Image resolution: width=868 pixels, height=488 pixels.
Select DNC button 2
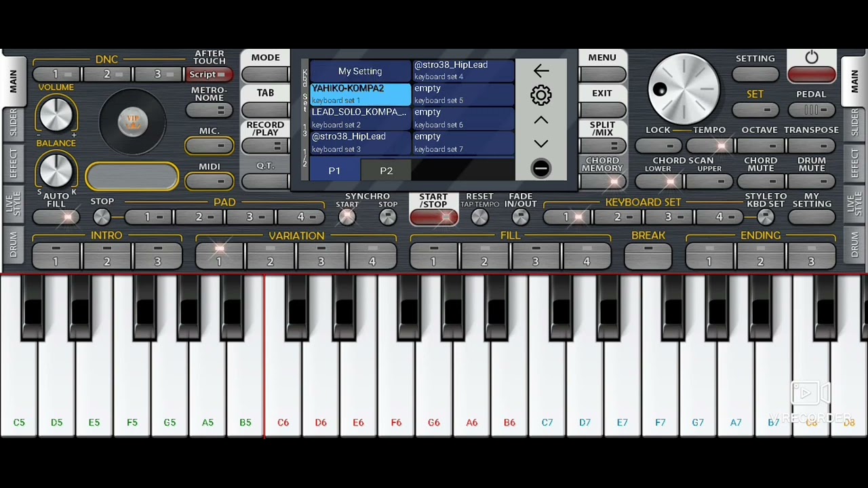[x=107, y=75]
